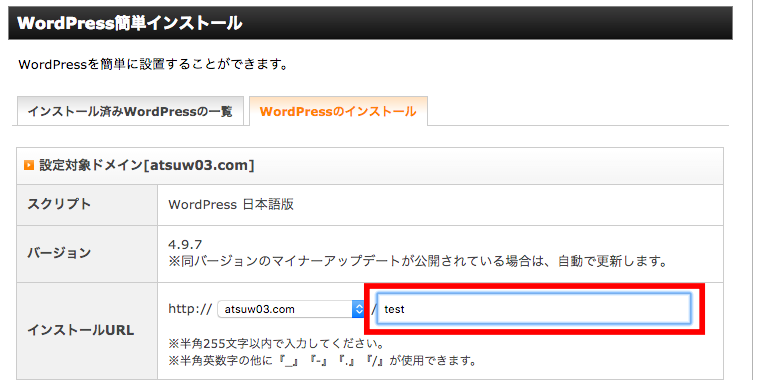759x380 pixels.
Task: Click the install path field containing test
Action: (533, 309)
